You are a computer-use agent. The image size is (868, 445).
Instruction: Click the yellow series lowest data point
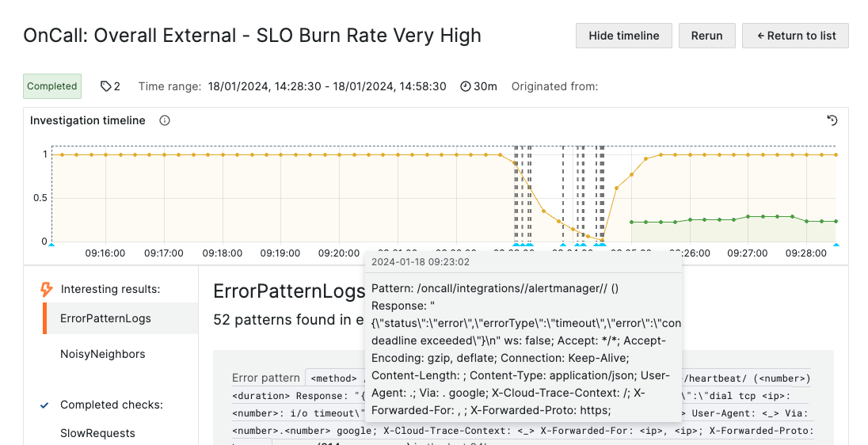click(x=602, y=241)
